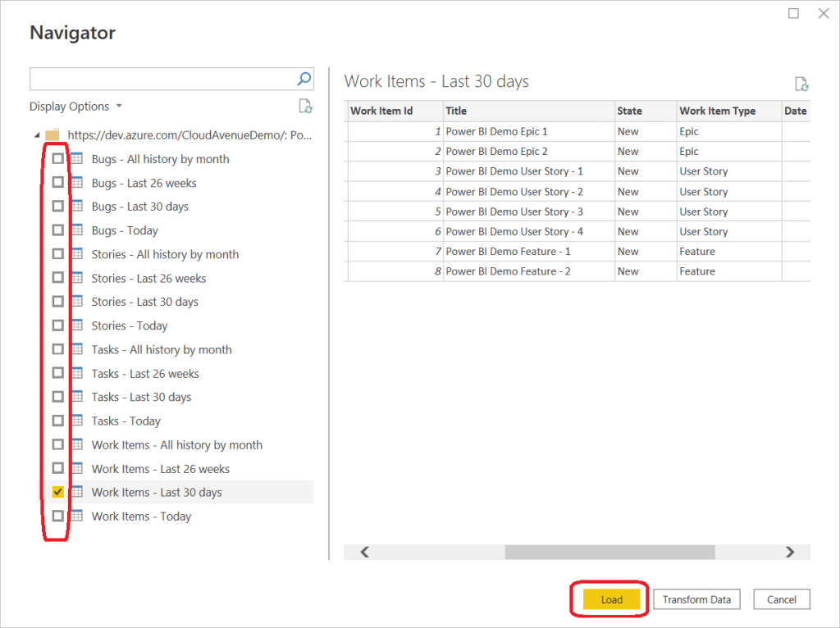Click the Cancel button
This screenshot has width=840, height=628.
point(781,599)
